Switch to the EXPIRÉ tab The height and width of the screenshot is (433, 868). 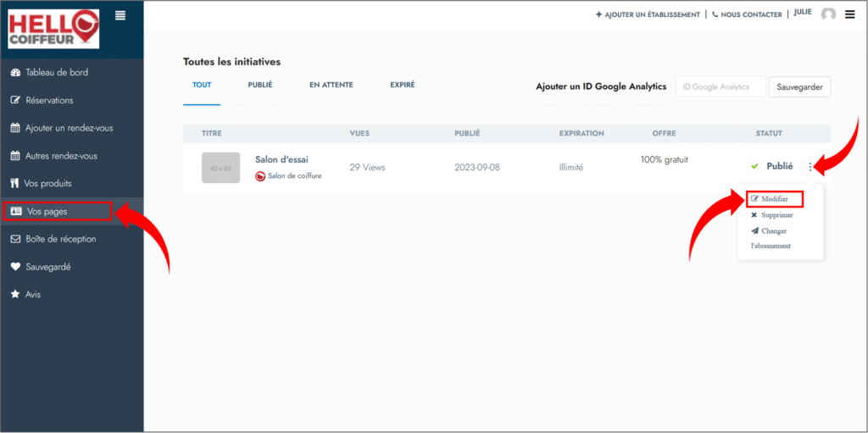(x=403, y=86)
